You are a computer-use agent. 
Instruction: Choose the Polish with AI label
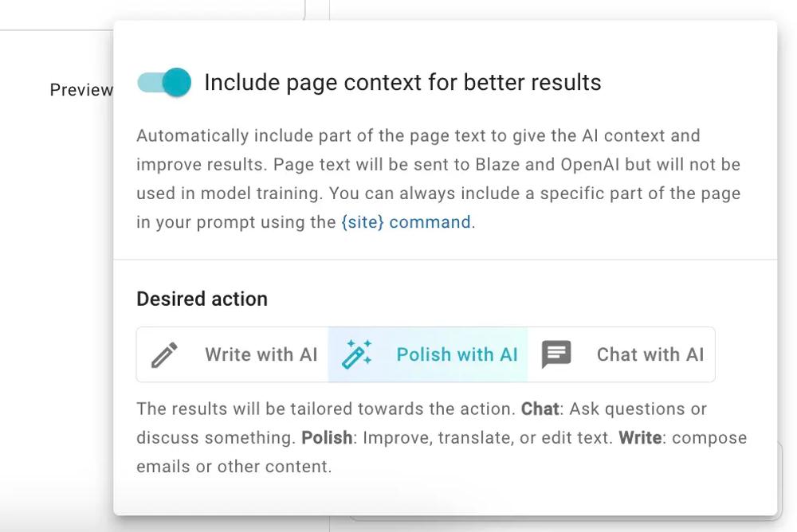tap(457, 354)
